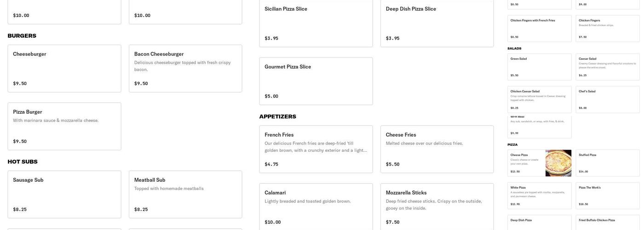
Task: Open the Pizza Burger item
Action: click(x=64, y=126)
